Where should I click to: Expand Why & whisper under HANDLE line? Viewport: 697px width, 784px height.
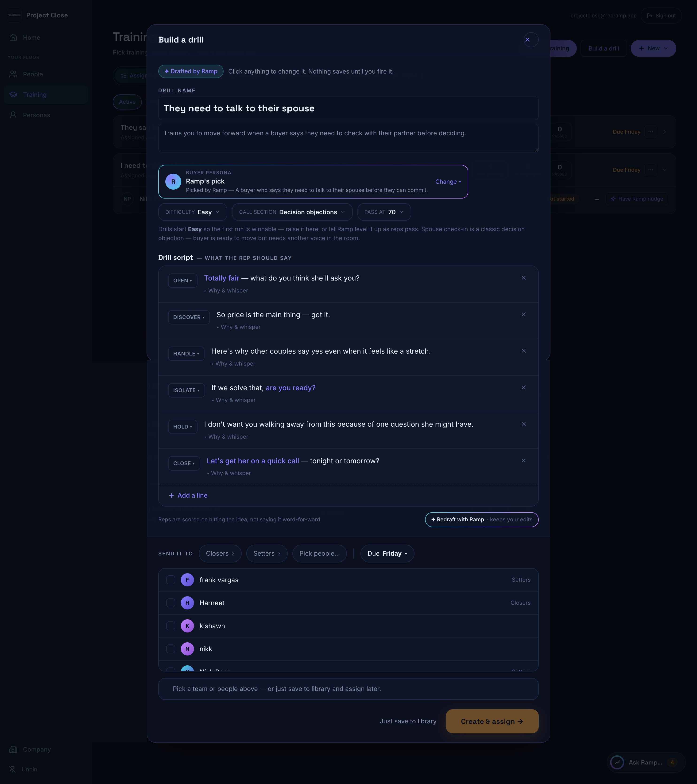(x=233, y=364)
